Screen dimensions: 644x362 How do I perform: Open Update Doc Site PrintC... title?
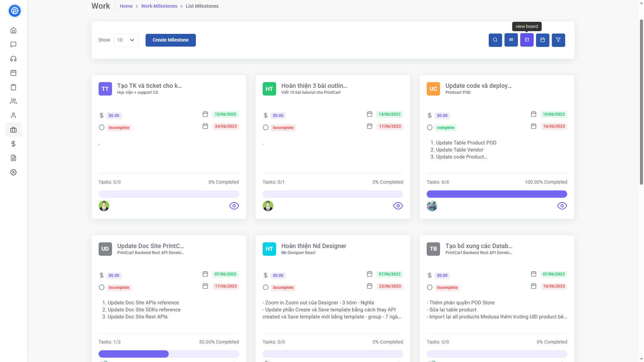tap(151, 246)
